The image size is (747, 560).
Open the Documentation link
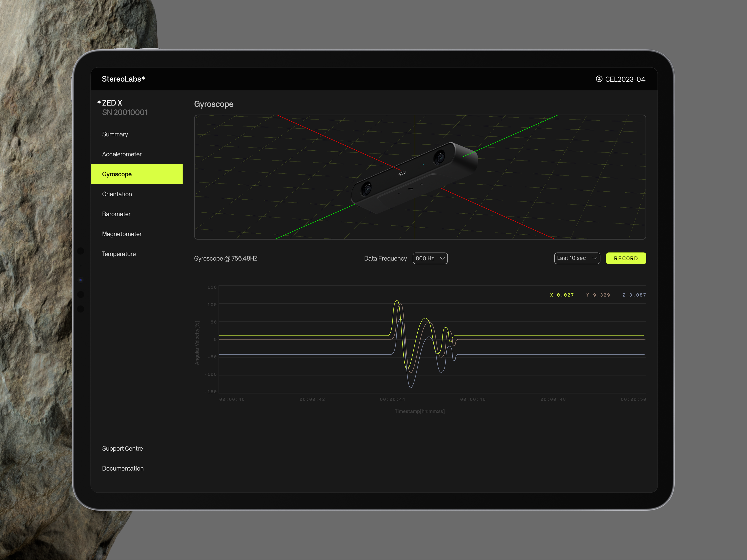123,468
